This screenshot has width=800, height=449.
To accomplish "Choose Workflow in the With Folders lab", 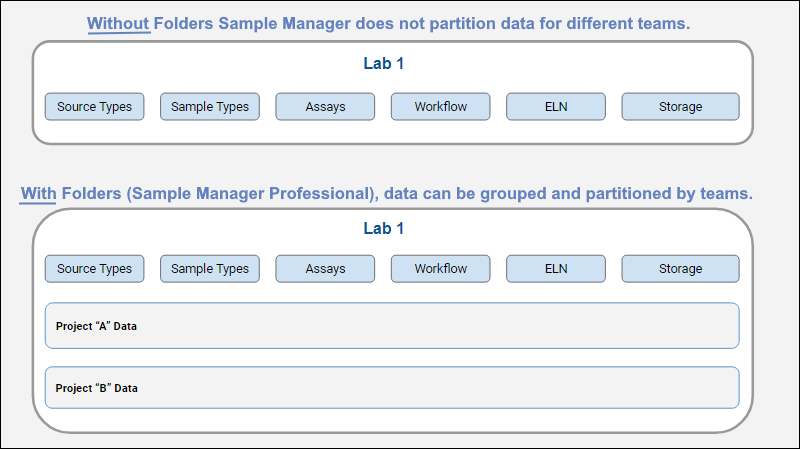I will 441,269.
